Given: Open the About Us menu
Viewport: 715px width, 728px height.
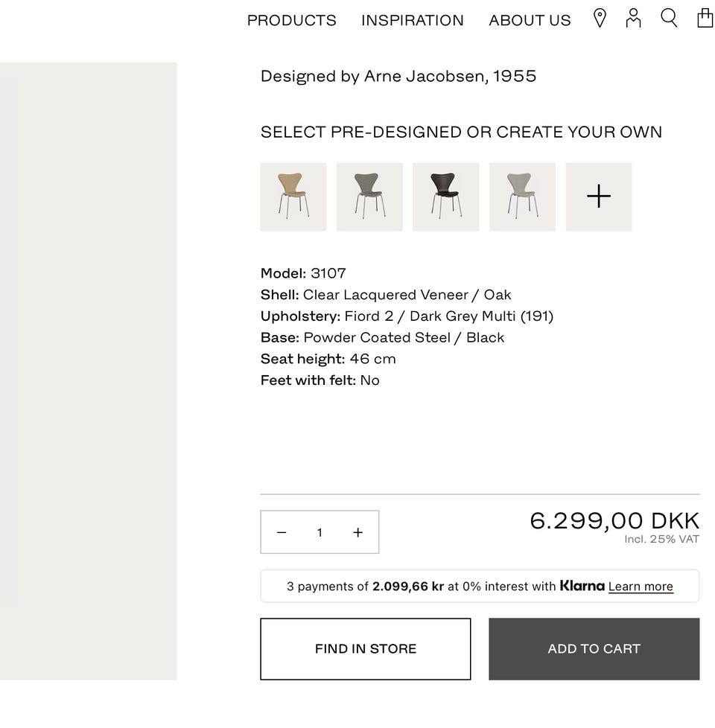Looking at the screenshot, I should coord(530,20).
